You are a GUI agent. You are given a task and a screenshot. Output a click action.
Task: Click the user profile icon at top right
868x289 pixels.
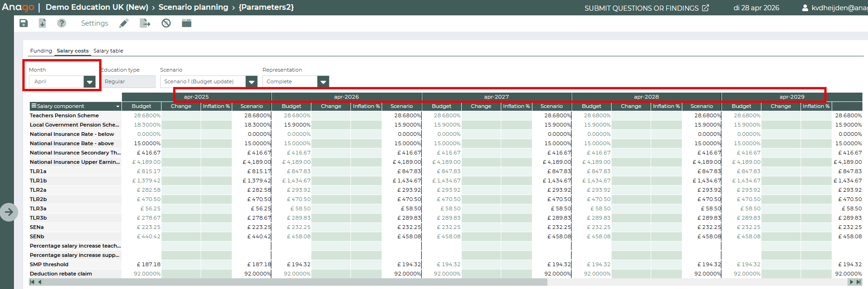[x=805, y=8]
